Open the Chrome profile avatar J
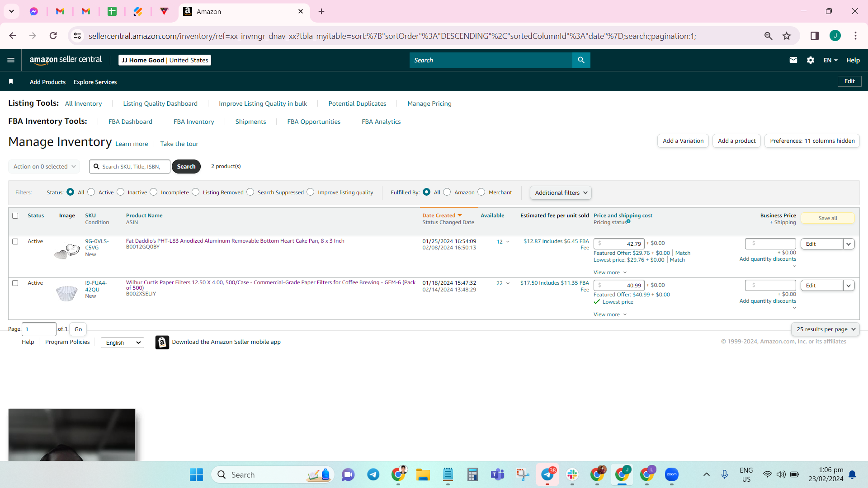 click(835, 36)
